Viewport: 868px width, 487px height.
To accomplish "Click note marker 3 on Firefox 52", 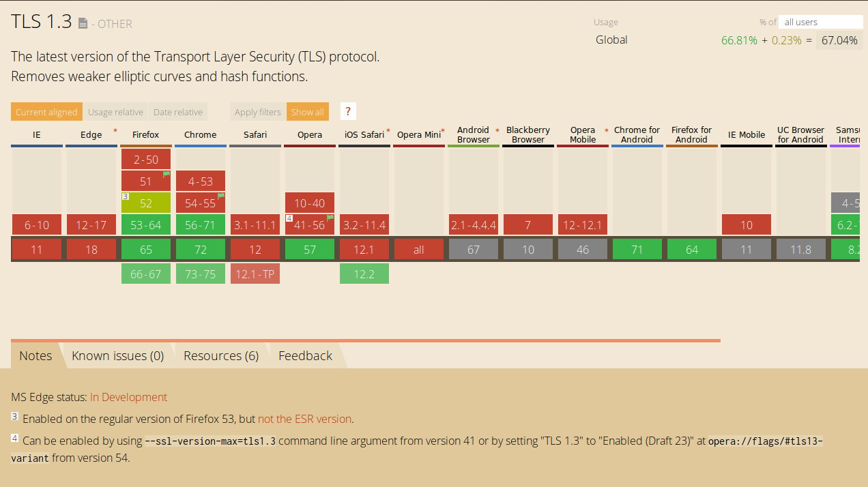I will (x=126, y=196).
